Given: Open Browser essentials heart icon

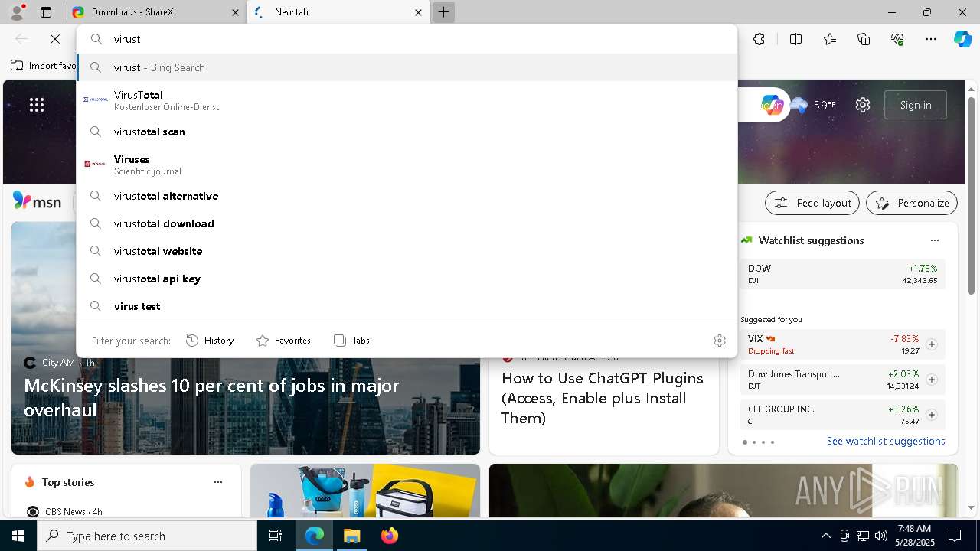Looking at the screenshot, I should [898, 39].
